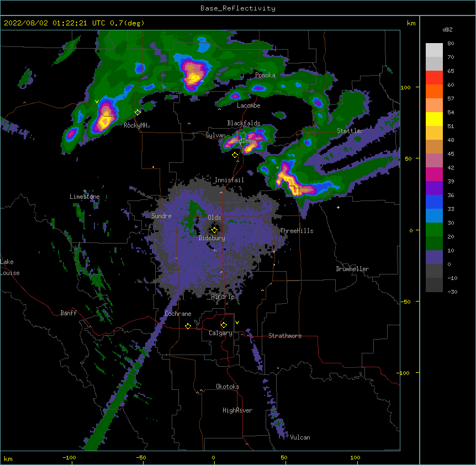The width and height of the screenshot is (476, 465).
Task: Click the yellow diamond marker below Cochrane
Action: pos(188,326)
